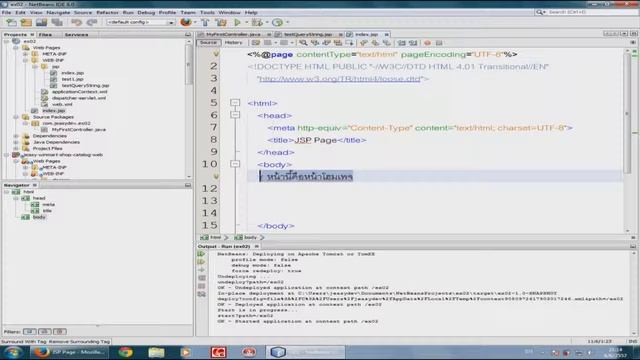
Task: Select dispatcher-servlet.xml in project tree
Action: click(x=79, y=98)
